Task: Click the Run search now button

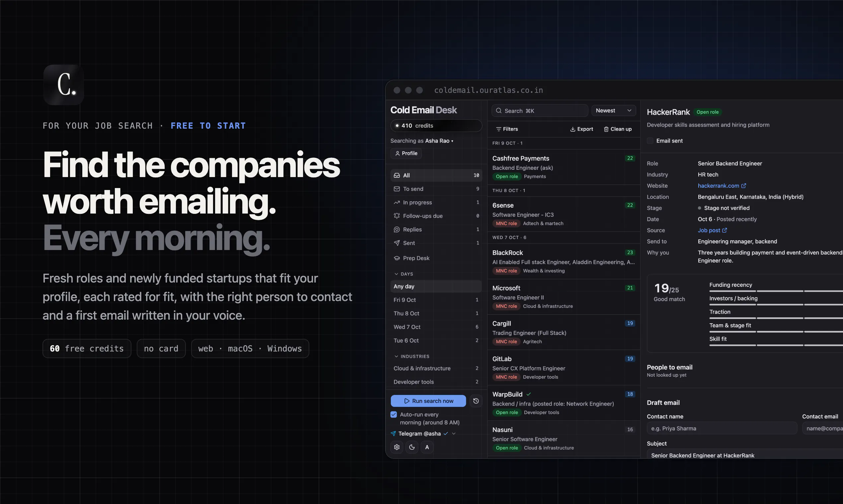Action: click(428, 401)
